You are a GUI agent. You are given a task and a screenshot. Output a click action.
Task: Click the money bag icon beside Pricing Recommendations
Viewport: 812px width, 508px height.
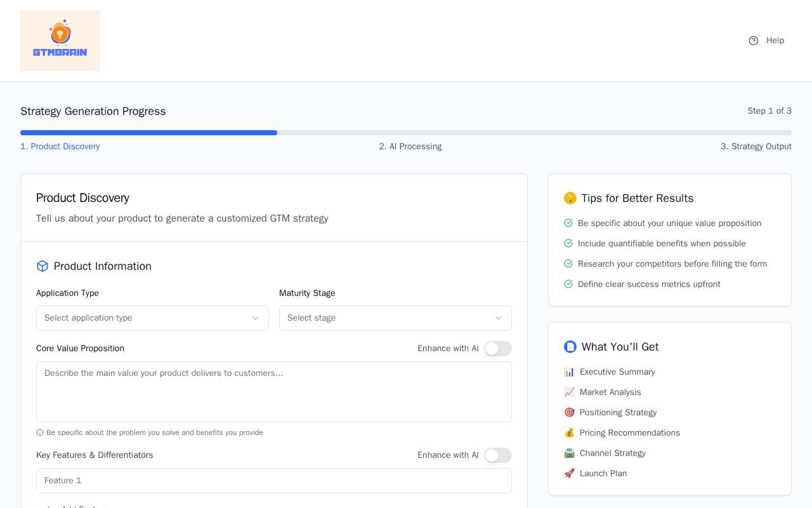pyautogui.click(x=569, y=432)
